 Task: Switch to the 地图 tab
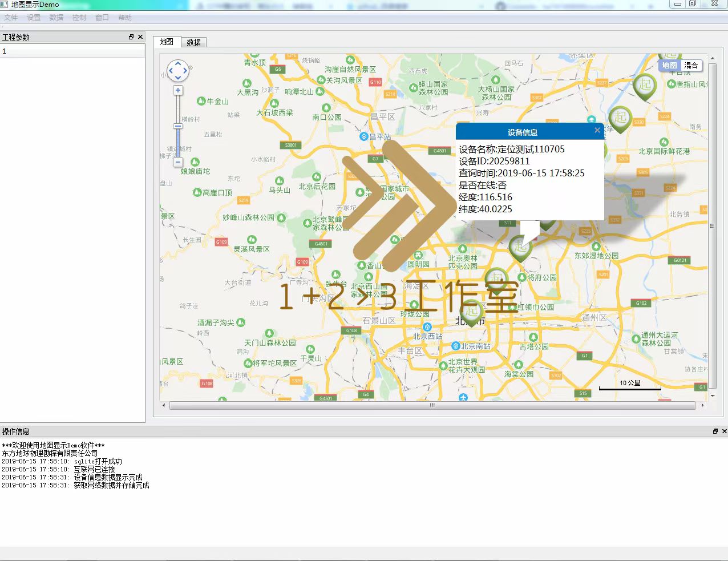(167, 42)
